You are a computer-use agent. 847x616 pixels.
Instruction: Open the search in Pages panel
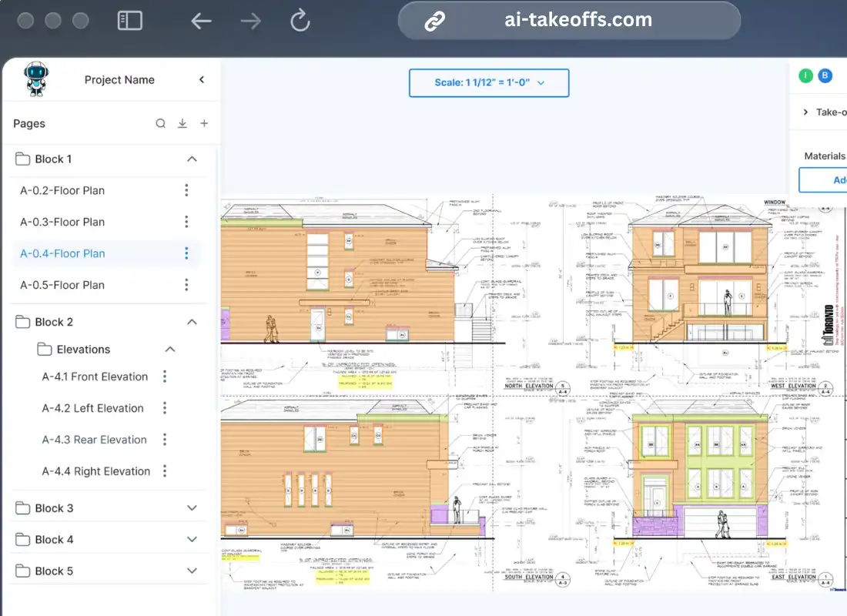(160, 123)
